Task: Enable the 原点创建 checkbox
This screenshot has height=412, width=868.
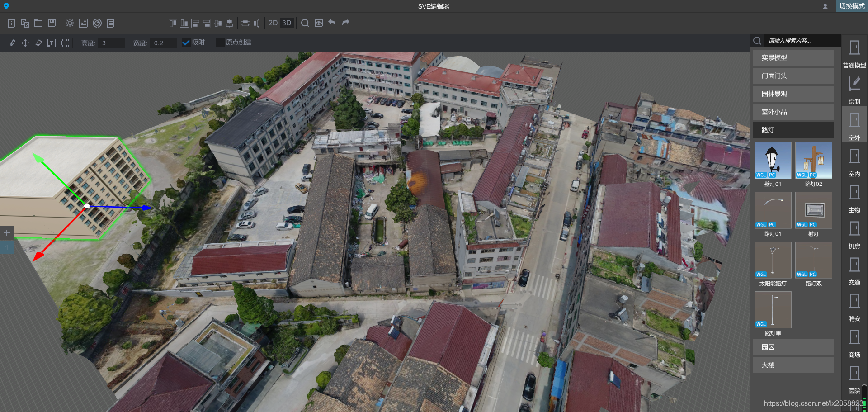Action: click(220, 43)
